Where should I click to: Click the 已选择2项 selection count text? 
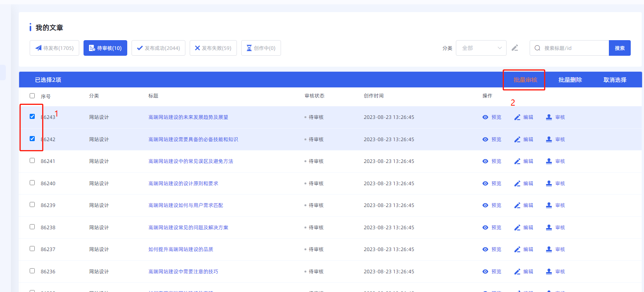click(48, 80)
